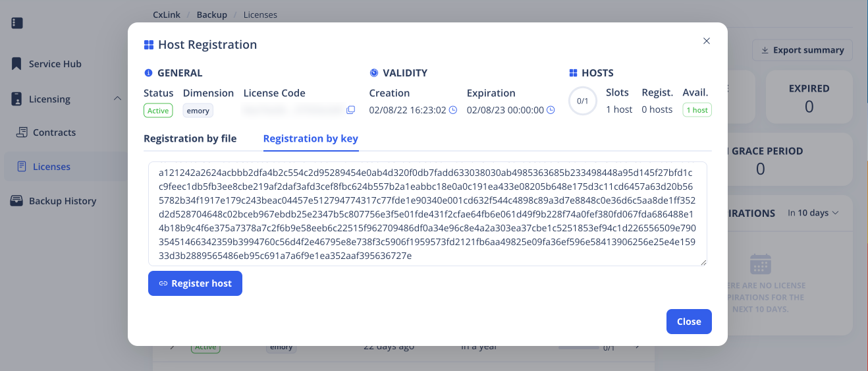The height and width of the screenshot is (371, 868).
Task: Click the CxLink breadcrumb link
Action: click(167, 14)
